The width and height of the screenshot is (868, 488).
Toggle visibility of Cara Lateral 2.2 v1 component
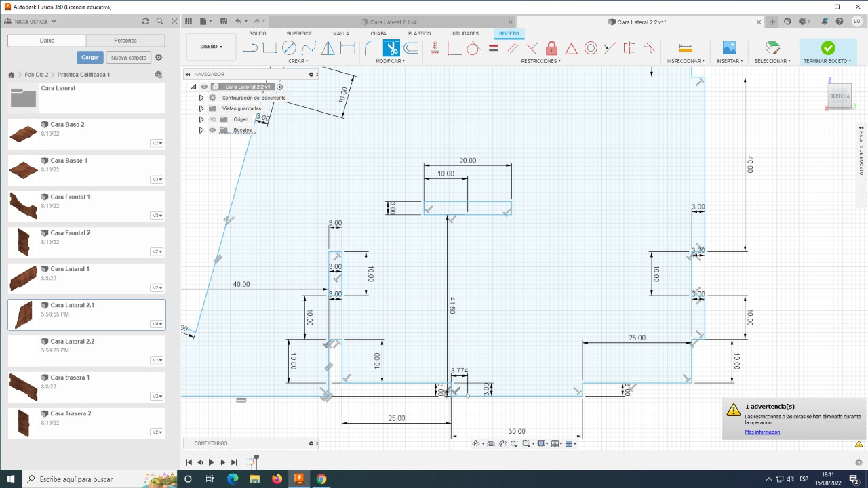pyautogui.click(x=204, y=87)
